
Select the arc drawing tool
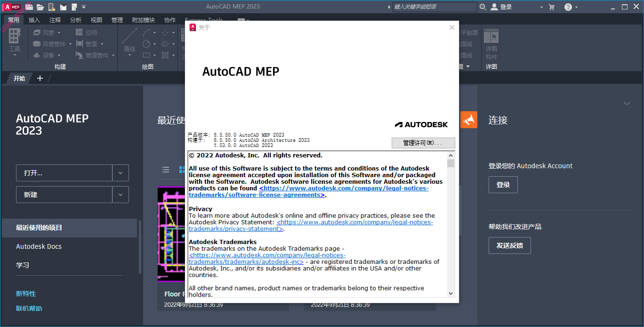point(146,33)
